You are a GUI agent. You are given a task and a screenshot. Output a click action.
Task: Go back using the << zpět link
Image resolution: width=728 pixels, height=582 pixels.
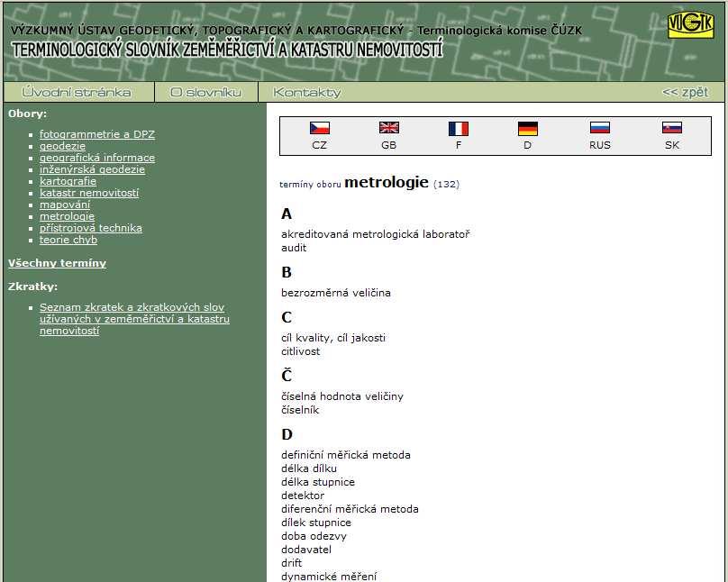[686, 93]
